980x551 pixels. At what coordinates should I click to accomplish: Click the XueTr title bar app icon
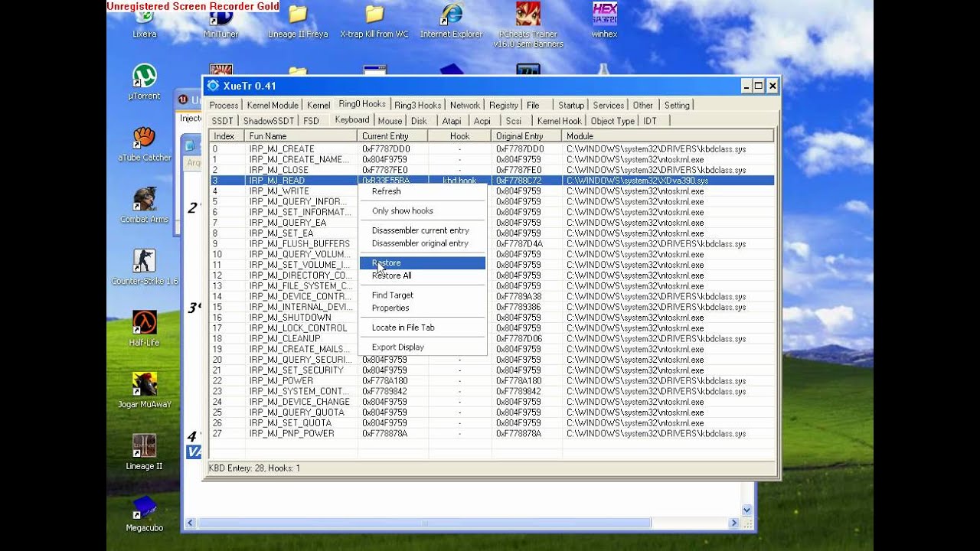click(x=213, y=86)
